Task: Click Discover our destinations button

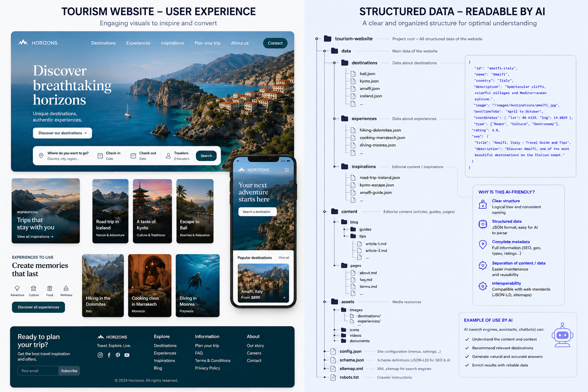Action: (x=62, y=133)
